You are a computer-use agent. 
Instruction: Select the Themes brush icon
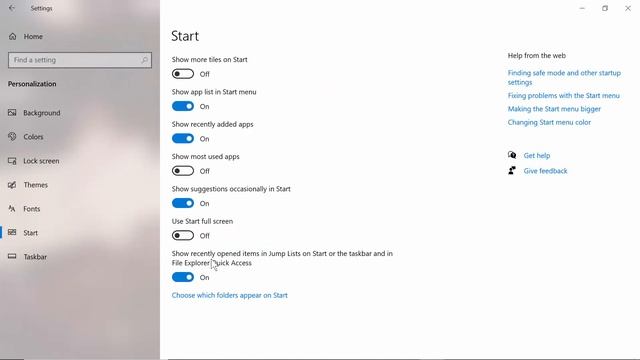[x=12, y=185]
